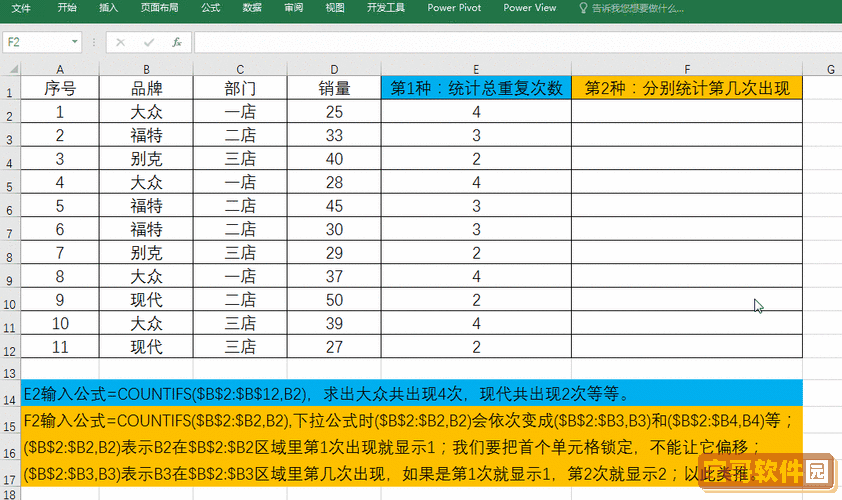Click 福特 brand cell in row 3
Viewport: 842px width, 500px height.
pyautogui.click(x=146, y=135)
